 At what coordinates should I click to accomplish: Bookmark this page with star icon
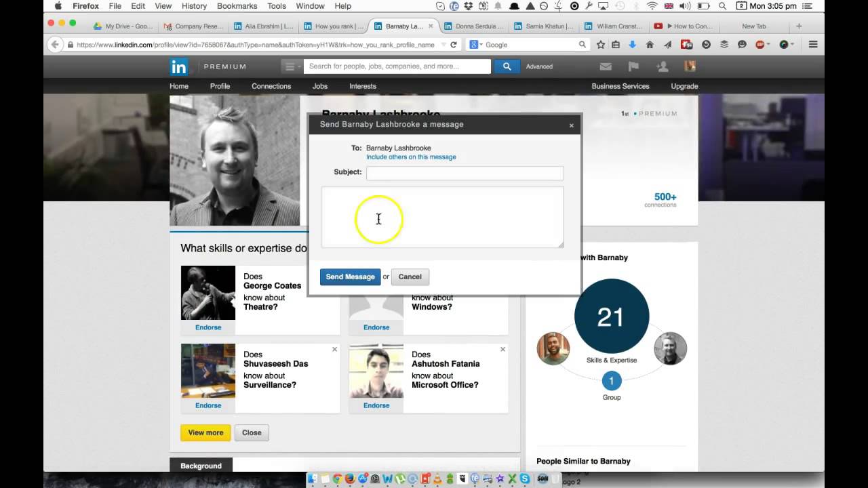click(600, 45)
